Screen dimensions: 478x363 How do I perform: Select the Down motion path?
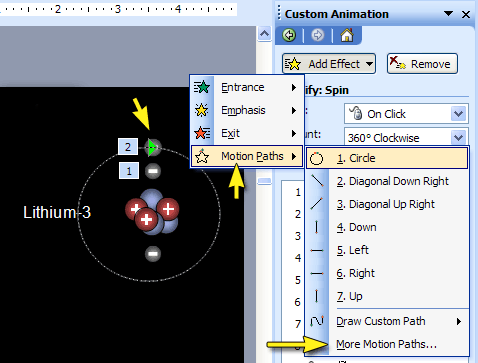click(x=387, y=227)
